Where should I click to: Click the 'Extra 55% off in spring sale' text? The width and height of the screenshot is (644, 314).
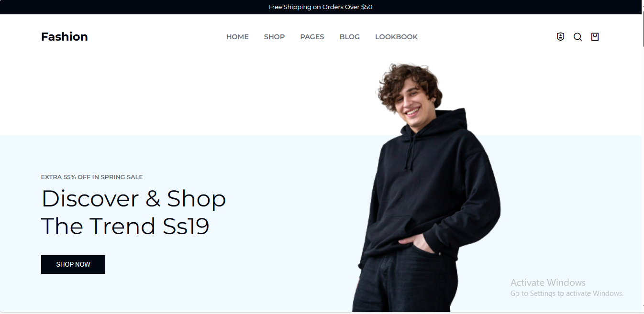[92, 177]
